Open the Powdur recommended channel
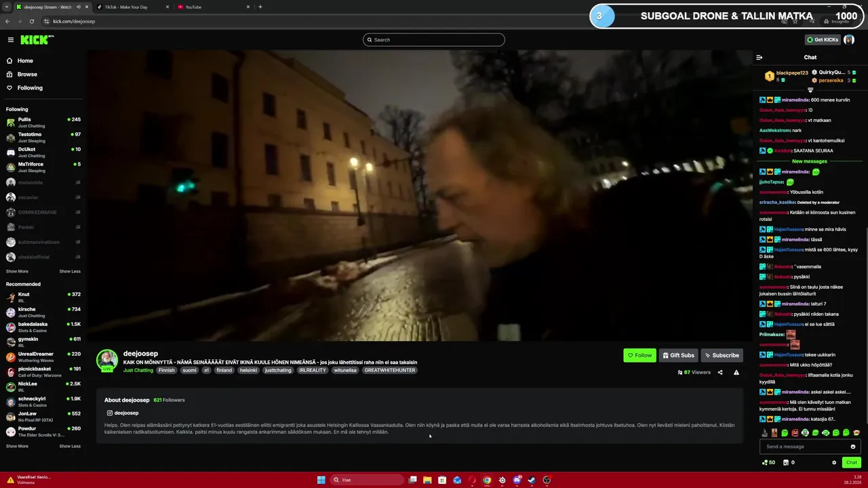The image size is (868, 488). (43, 431)
